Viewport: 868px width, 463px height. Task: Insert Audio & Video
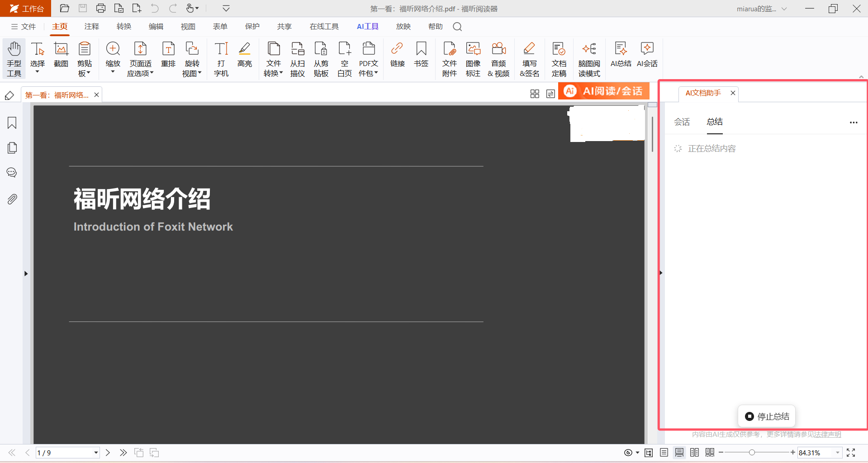coord(498,59)
